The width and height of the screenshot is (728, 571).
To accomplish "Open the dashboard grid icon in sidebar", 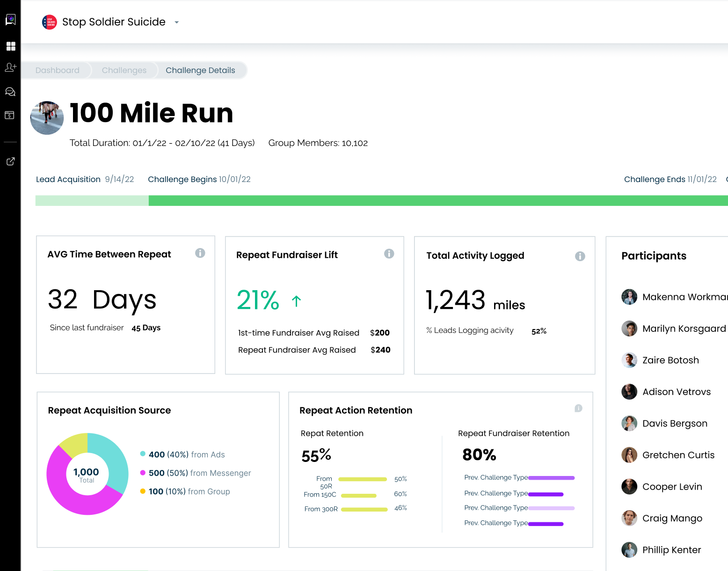I will pyautogui.click(x=11, y=46).
